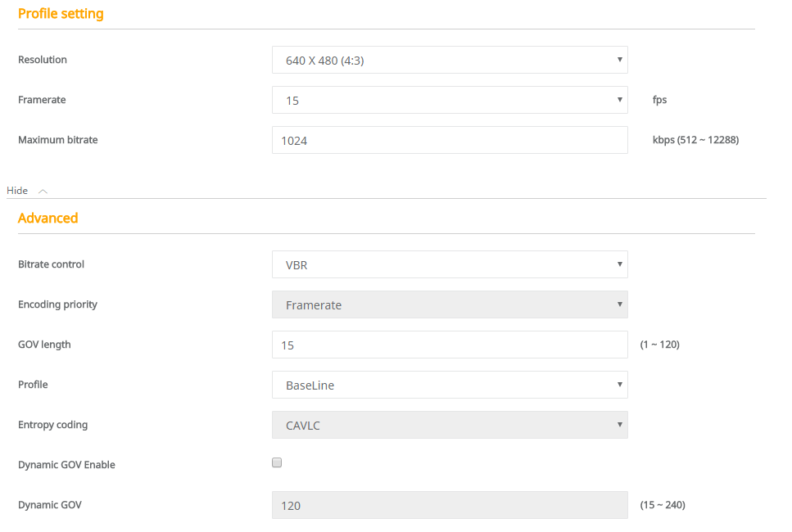Enable the Dynamic GOV Enable checkbox
Image resolution: width=792 pixels, height=532 pixels.
[x=277, y=462]
